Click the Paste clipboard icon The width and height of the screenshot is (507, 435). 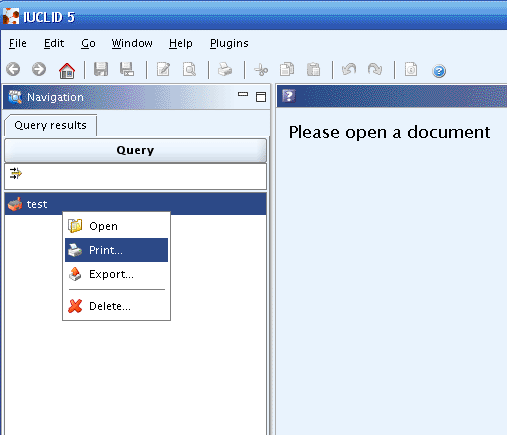coord(313,70)
